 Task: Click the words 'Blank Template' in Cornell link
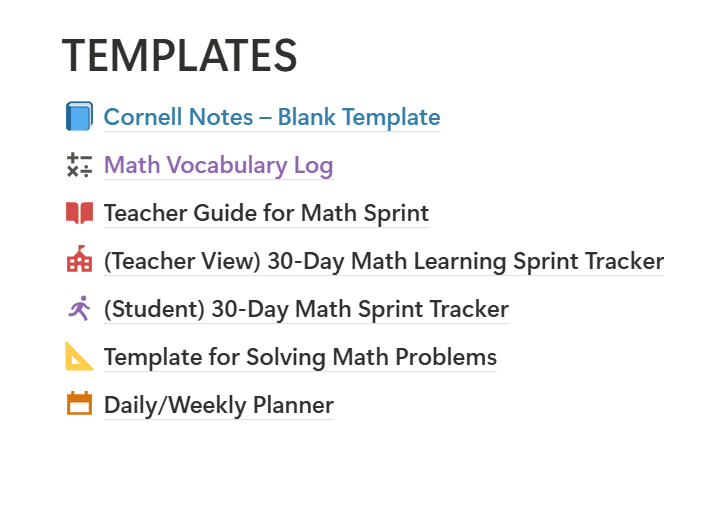pos(359,117)
